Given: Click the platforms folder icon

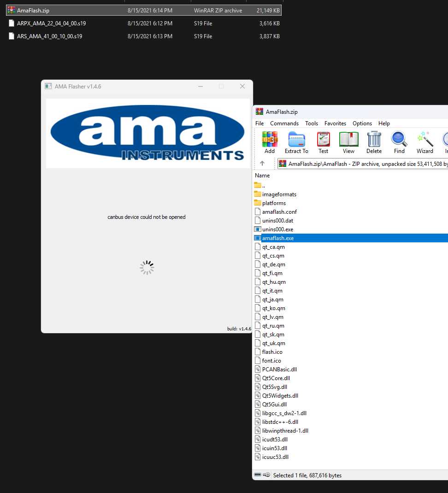Looking at the screenshot, I should 258,203.
